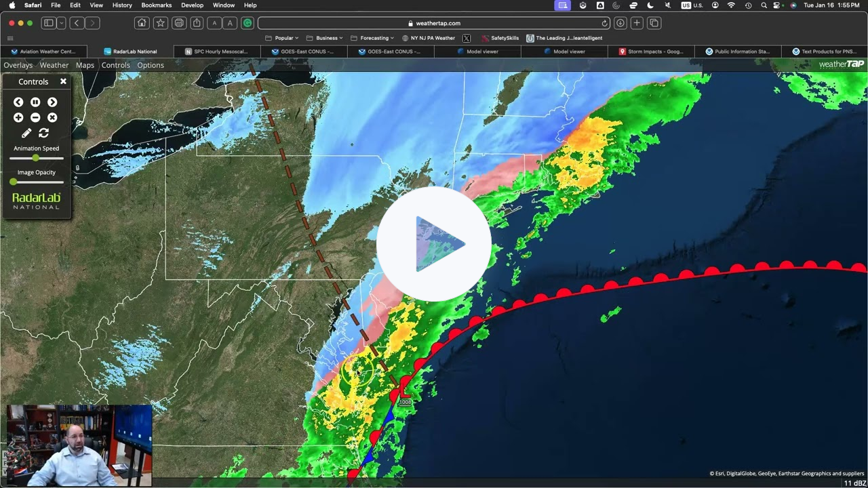Clear the radar frames with the X icon
868x488 pixels.
(x=52, y=117)
